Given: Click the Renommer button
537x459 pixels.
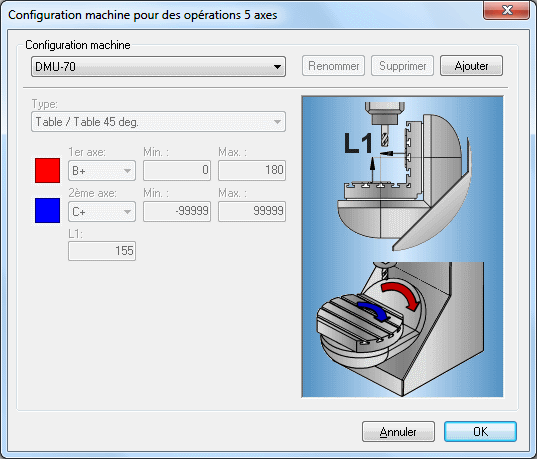Looking at the screenshot, I should (333, 66).
